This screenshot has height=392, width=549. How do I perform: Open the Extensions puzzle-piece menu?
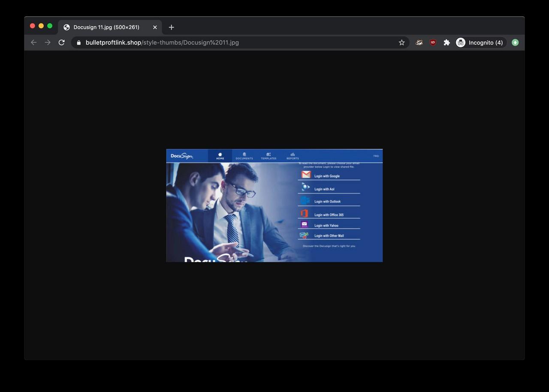tap(446, 42)
